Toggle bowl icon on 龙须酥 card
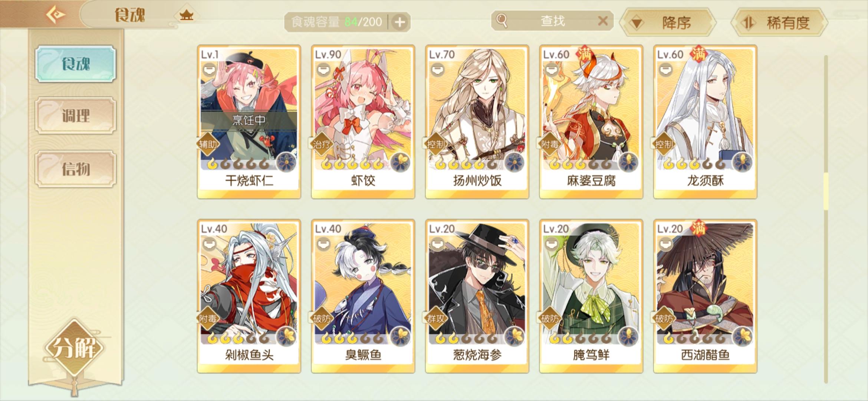868x401 pixels. point(666,69)
